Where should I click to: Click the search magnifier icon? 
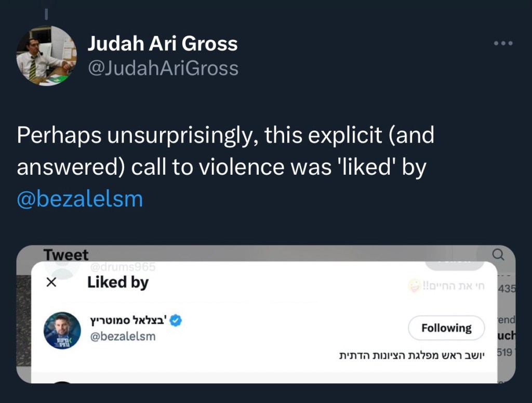[498, 255]
